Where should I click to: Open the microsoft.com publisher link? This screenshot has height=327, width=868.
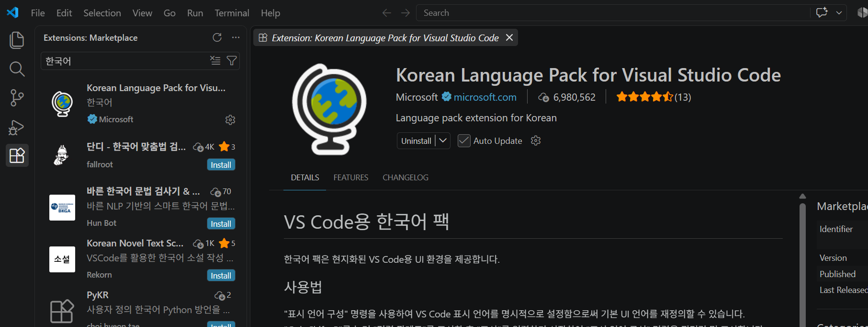point(485,97)
